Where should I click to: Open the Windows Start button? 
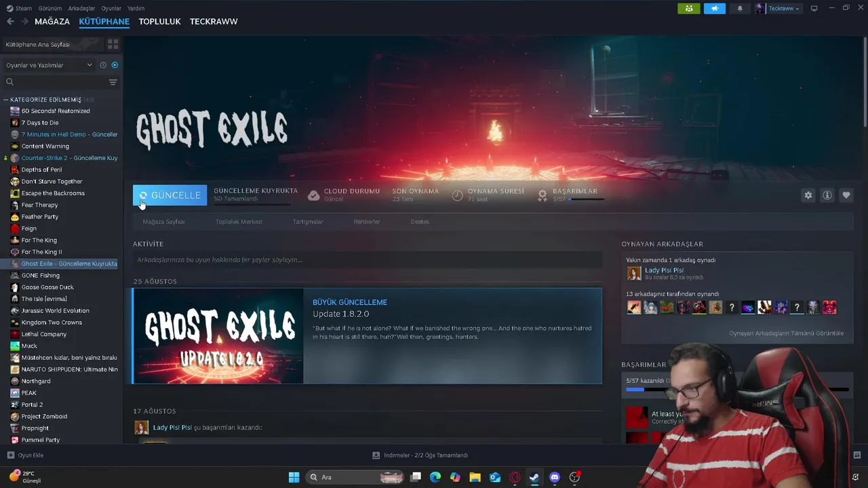pos(294,477)
